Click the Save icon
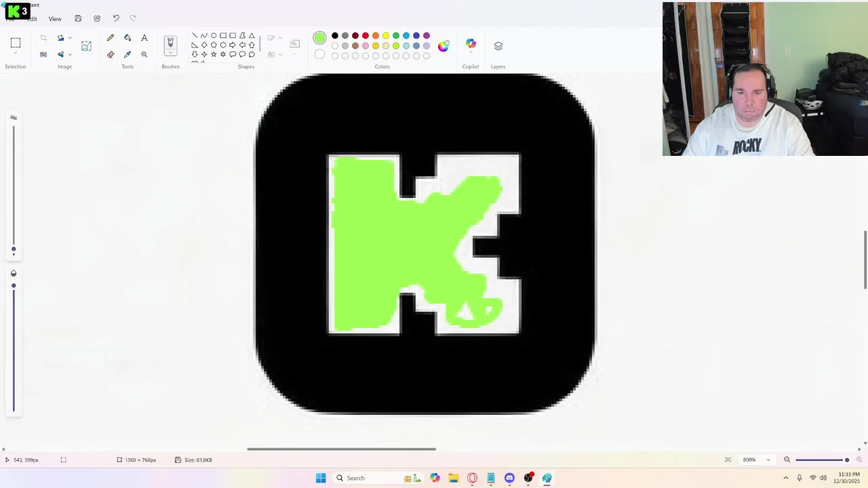This screenshot has width=868, height=488. click(78, 18)
